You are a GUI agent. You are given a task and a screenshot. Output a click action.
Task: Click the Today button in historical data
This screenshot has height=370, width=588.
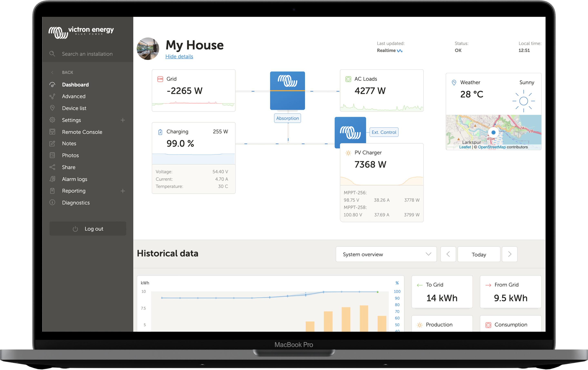pyautogui.click(x=479, y=255)
